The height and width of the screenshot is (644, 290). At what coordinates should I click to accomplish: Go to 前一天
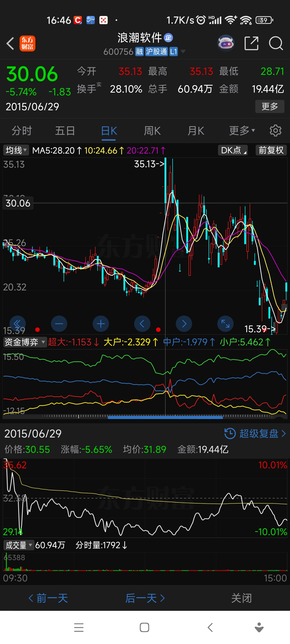48,598
